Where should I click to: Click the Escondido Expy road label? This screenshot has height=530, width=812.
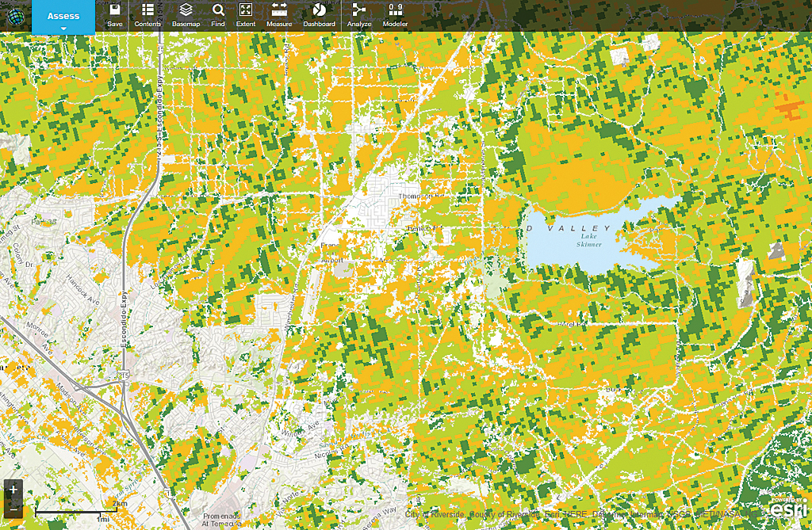pyautogui.click(x=124, y=319)
